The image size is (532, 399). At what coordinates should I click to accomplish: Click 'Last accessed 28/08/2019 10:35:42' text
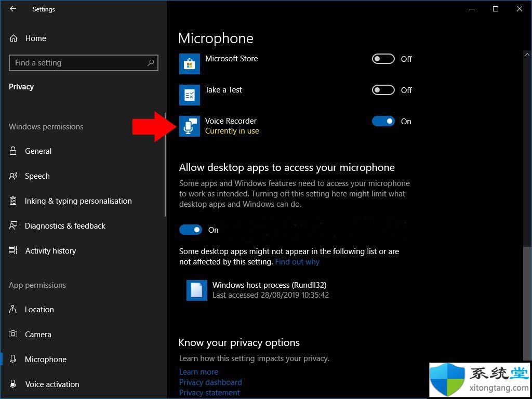pyautogui.click(x=271, y=295)
